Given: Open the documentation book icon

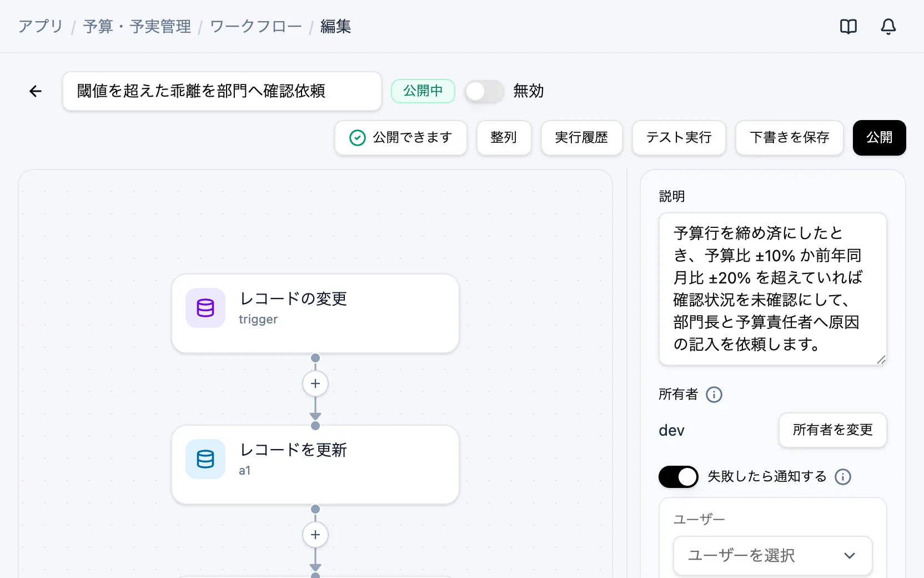Looking at the screenshot, I should pyautogui.click(x=848, y=27).
